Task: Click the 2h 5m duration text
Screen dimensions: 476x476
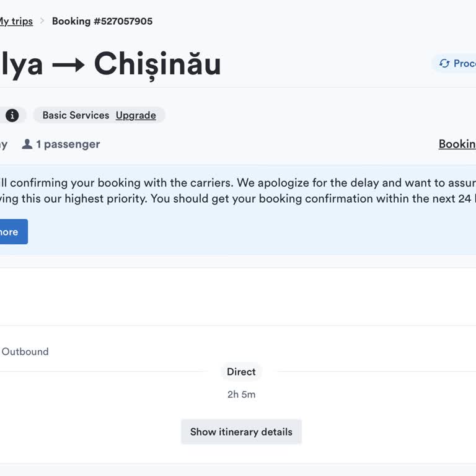Action: tap(241, 394)
